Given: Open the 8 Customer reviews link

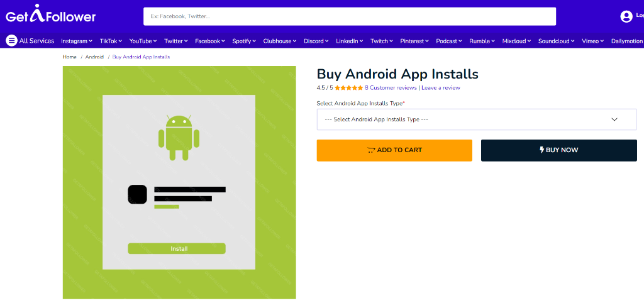Looking at the screenshot, I should 391,88.
